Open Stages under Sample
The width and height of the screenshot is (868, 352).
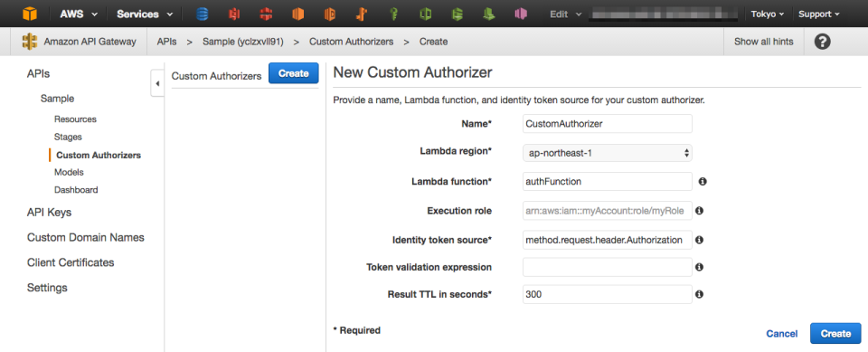point(68,137)
